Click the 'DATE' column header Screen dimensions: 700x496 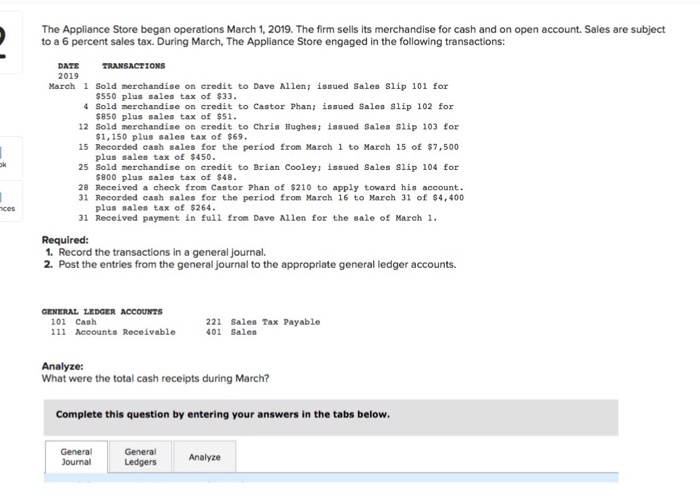[x=68, y=66]
